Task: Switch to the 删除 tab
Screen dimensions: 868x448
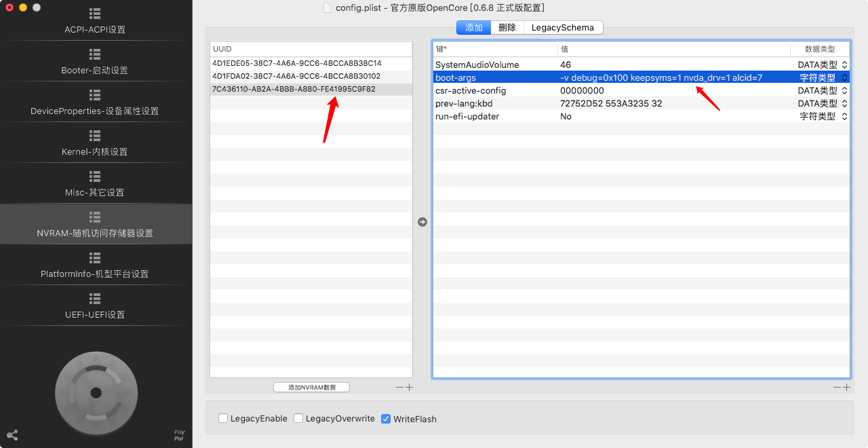Action: (507, 28)
